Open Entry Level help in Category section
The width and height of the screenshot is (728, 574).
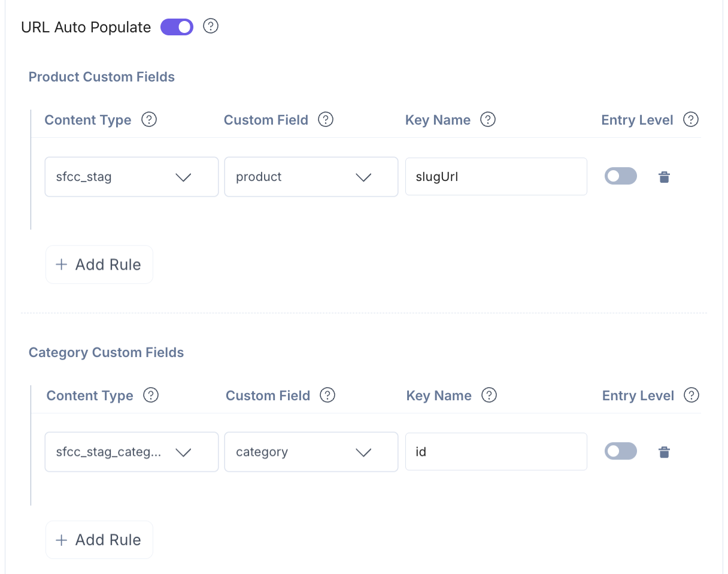(692, 395)
